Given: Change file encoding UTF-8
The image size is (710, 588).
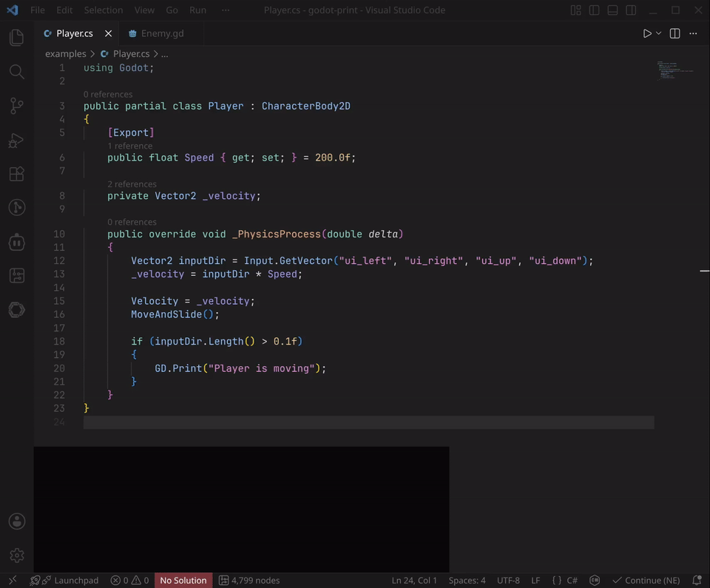Looking at the screenshot, I should pos(508,581).
